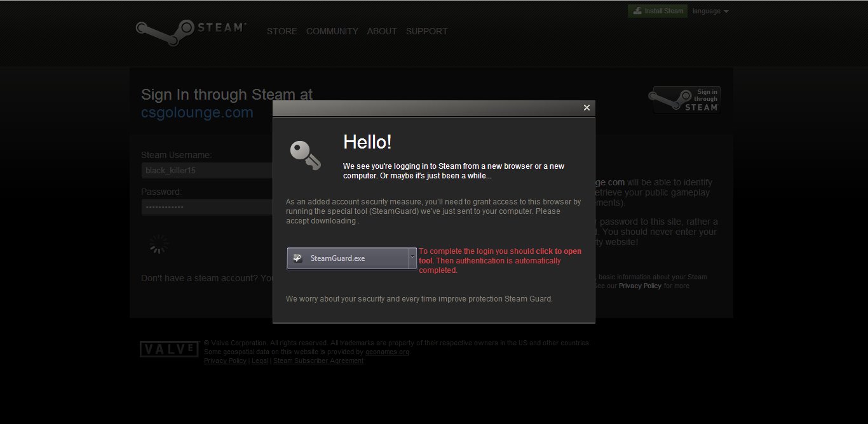Click the Valve logo in footer

click(x=169, y=349)
